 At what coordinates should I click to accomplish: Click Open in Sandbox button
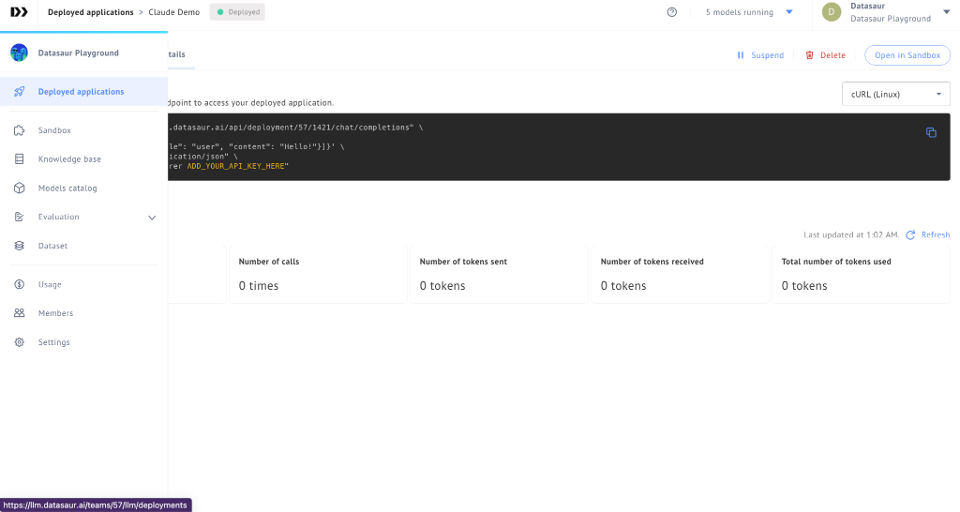(x=907, y=55)
